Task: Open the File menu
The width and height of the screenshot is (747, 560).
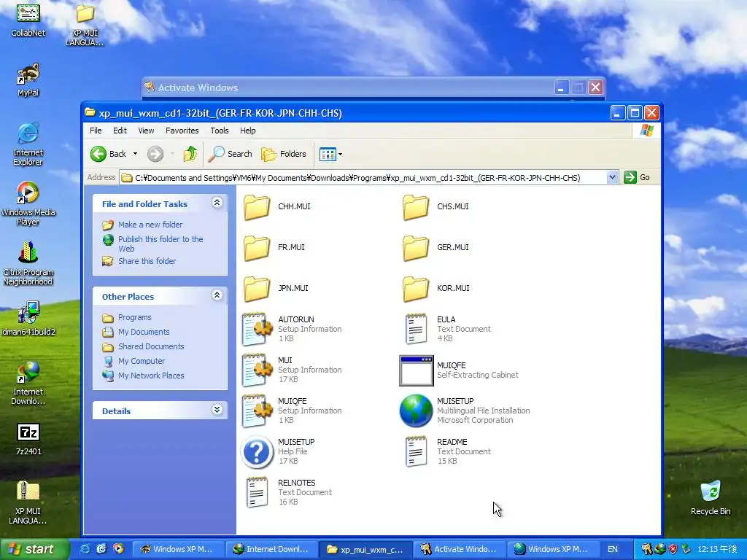Action: tap(96, 131)
